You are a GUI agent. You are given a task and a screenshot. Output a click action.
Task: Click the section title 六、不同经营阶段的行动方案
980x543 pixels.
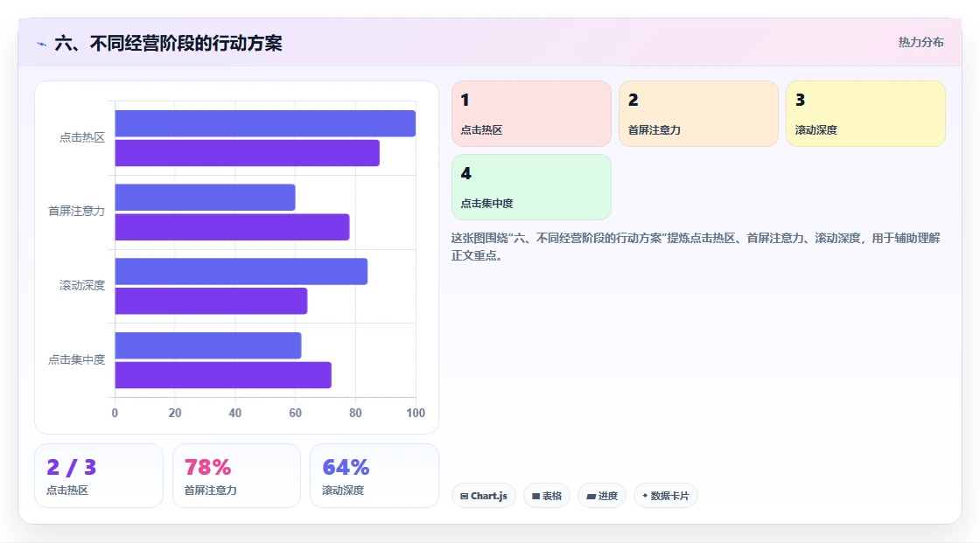click(168, 43)
